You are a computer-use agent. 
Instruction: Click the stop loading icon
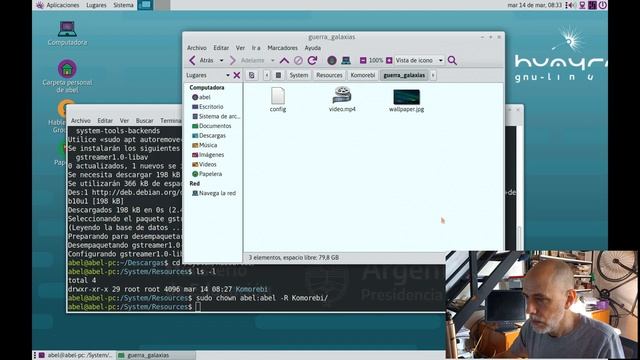coord(298,60)
